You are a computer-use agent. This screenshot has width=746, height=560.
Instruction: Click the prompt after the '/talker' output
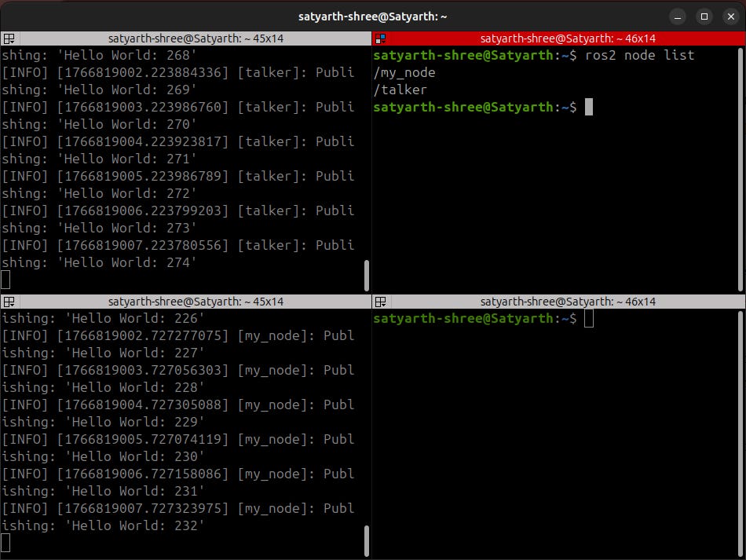(x=474, y=107)
